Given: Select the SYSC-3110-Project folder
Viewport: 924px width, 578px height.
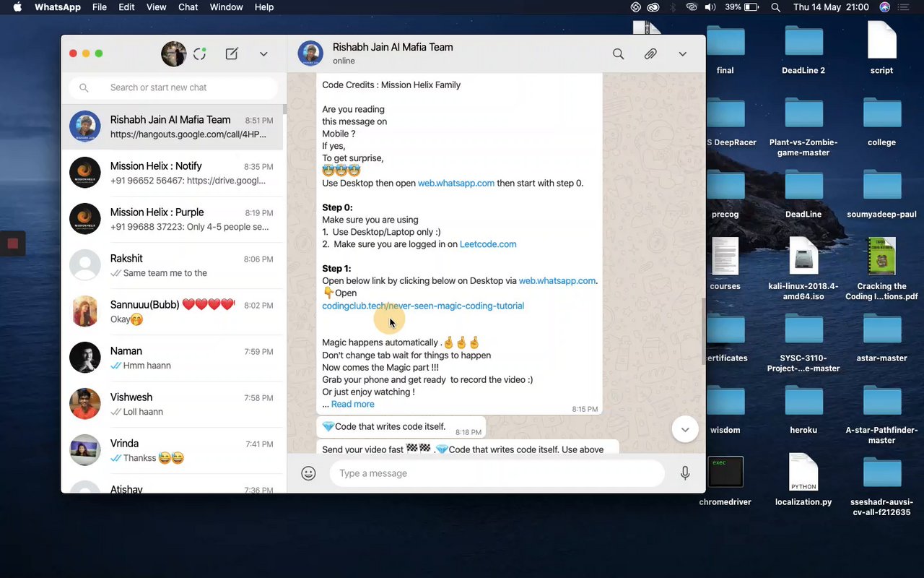Looking at the screenshot, I should click(x=803, y=342).
